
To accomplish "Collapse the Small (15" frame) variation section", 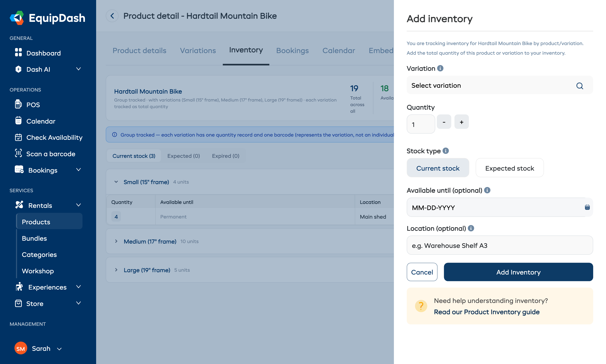I will click(x=116, y=182).
